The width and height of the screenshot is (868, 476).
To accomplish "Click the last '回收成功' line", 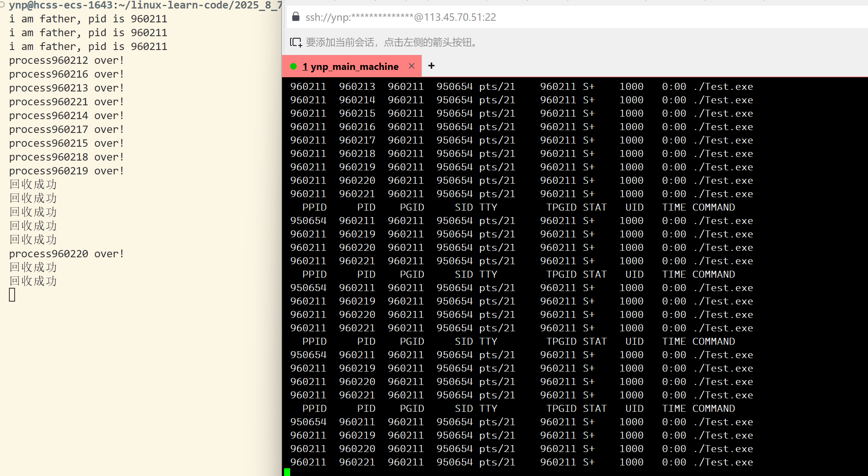I will pos(33,281).
